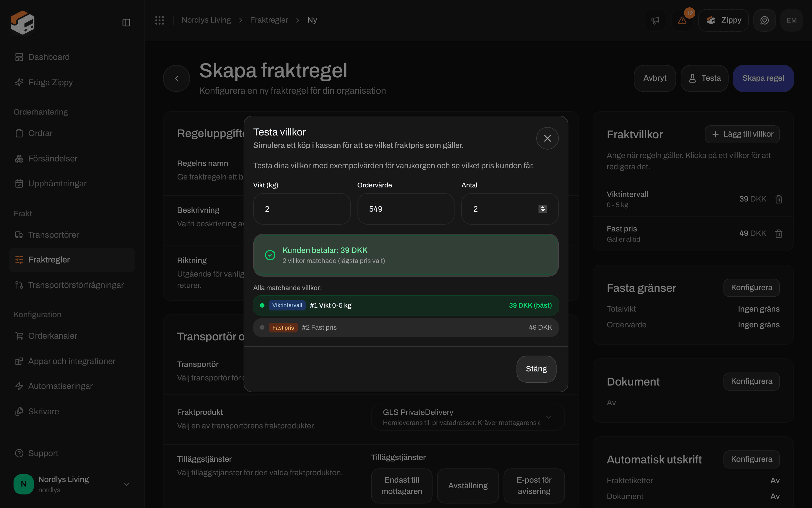The image size is (812, 508).
Task: Click the Ordervärde input field
Action: (x=406, y=209)
